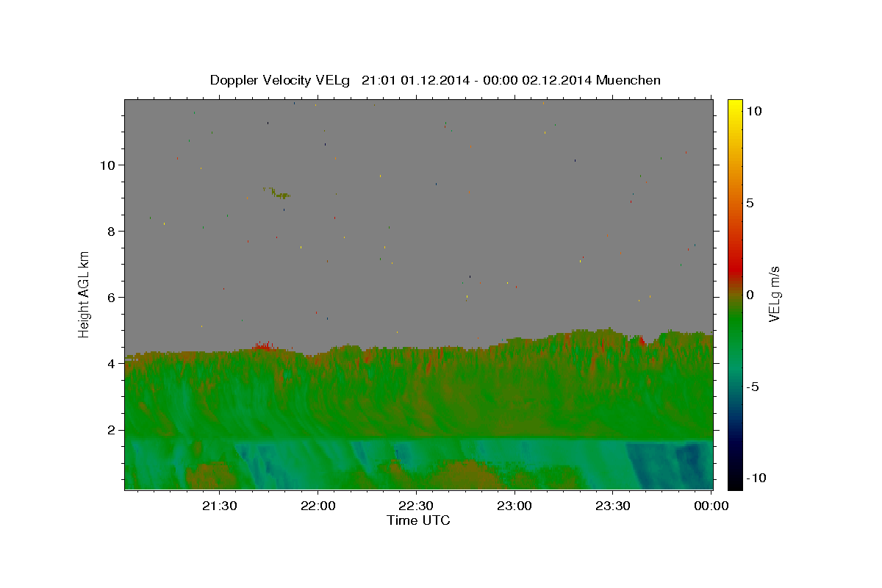Click the 22:00 time tick label

tap(318, 506)
